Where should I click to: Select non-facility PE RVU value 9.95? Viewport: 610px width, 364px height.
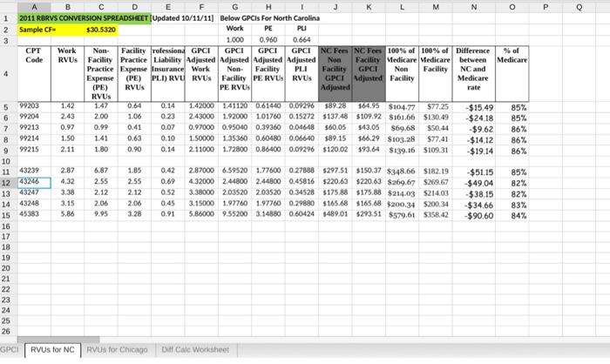click(101, 215)
